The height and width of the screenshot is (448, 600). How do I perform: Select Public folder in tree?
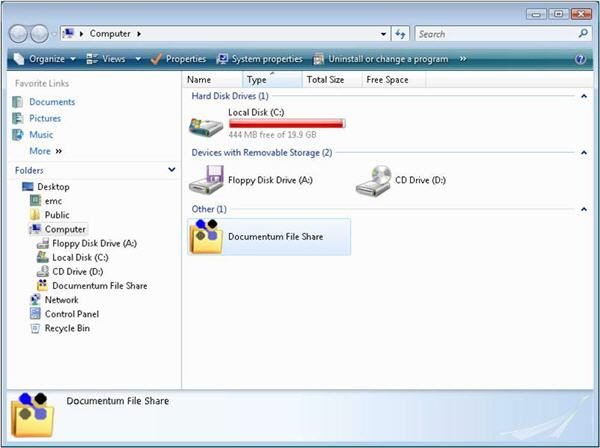(57, 215)
